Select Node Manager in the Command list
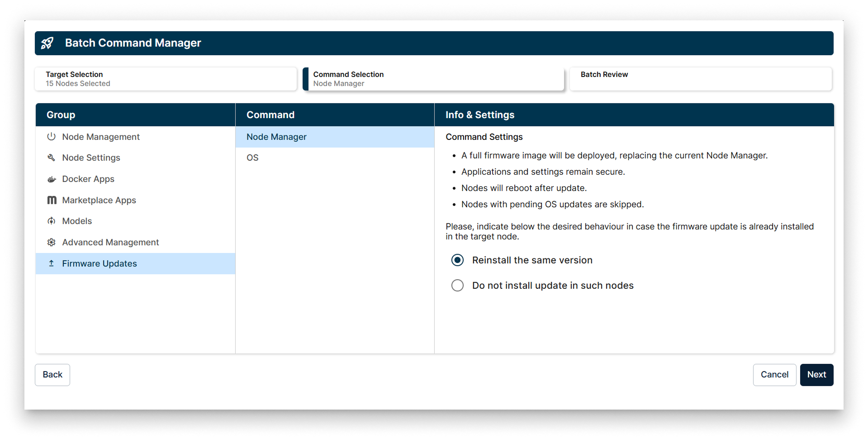Viewport: 868px width, 439px height. coord(276,137)
